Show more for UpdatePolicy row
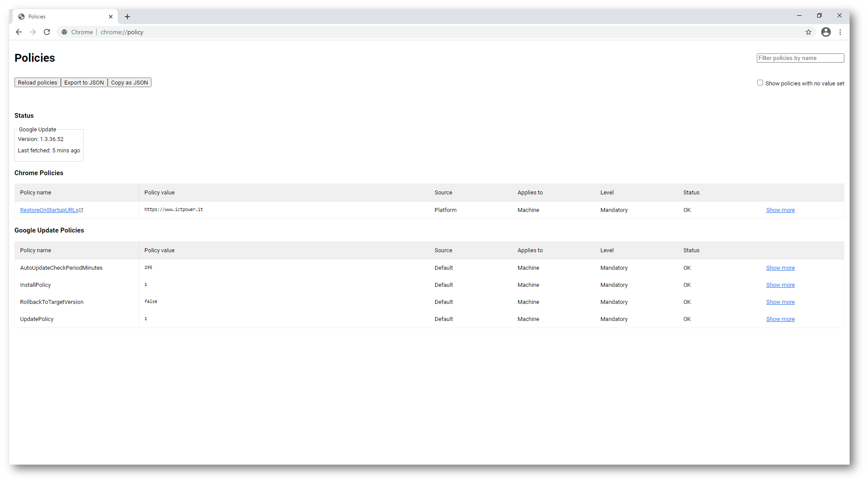Screen dimensions: 868x483 [x=780, y=319]
